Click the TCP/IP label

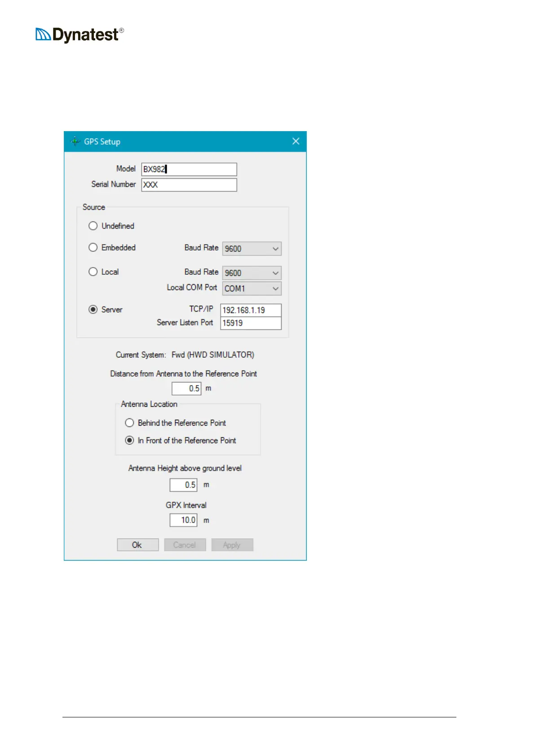201,309
